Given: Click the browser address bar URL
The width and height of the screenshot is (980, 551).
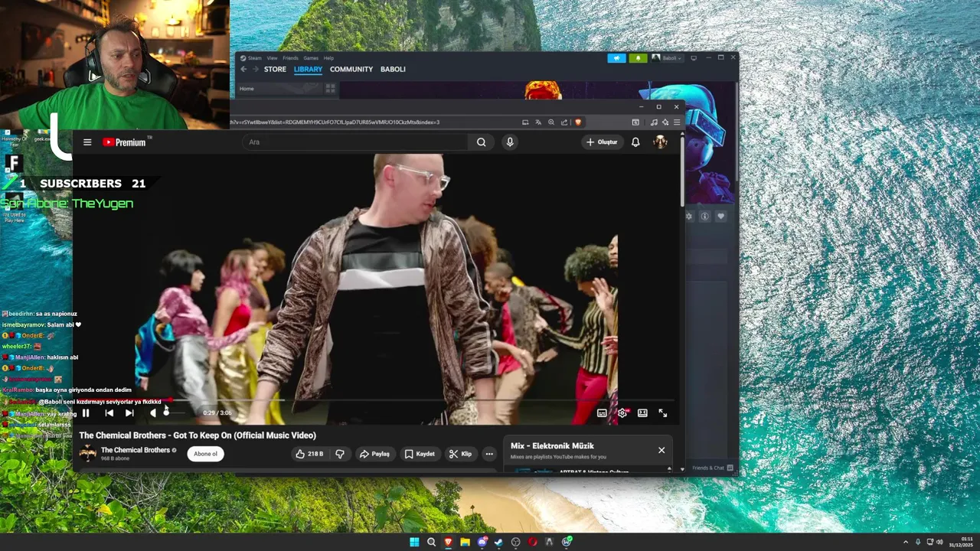Looking at the screenshot, I should pos(335,122).
